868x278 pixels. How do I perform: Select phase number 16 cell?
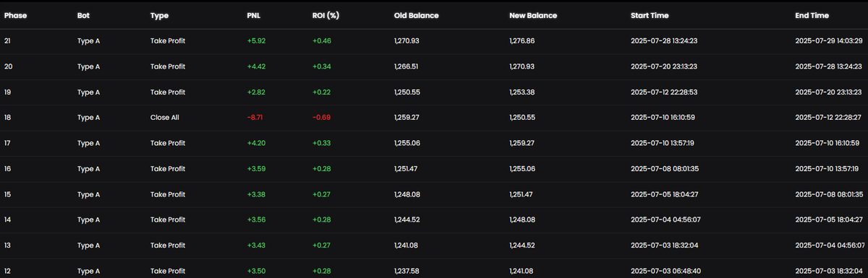8,168
